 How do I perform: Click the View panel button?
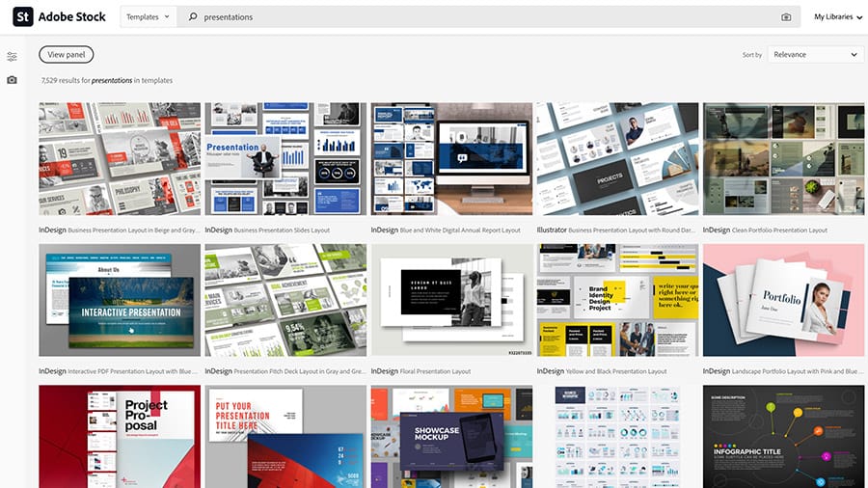[x=66, y=54]
